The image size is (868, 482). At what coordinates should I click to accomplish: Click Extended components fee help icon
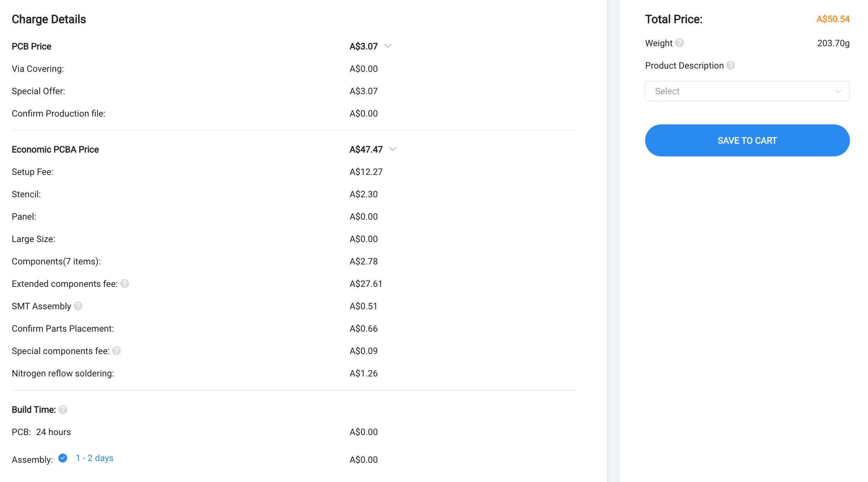point(124,284)
